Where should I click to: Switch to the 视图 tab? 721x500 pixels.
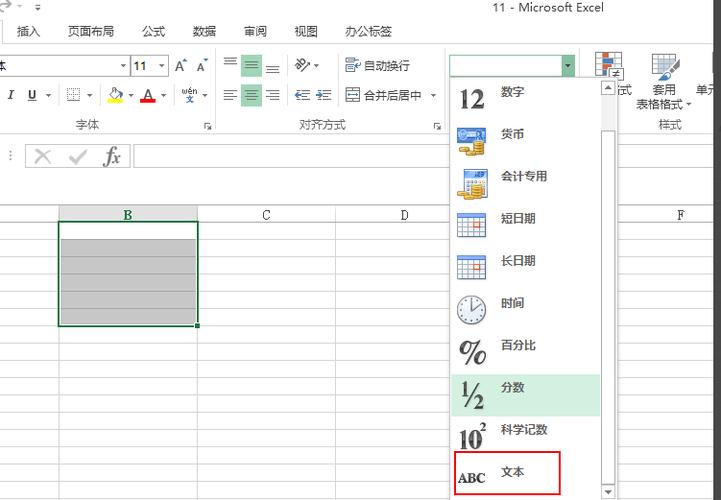pos(306,32)
